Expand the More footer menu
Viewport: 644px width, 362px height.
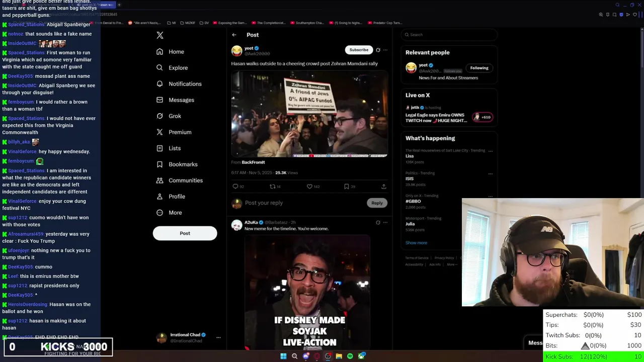pyautogui.click(x=451, y=264)
